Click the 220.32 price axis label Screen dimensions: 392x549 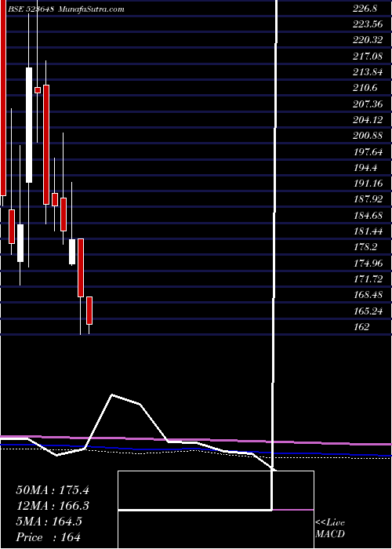(368, 40)
